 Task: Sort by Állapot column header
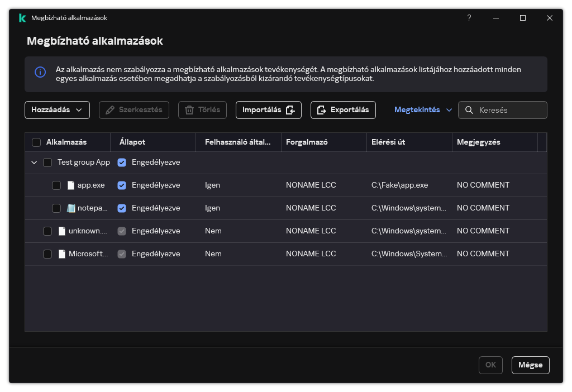click(x=132, y=142)
